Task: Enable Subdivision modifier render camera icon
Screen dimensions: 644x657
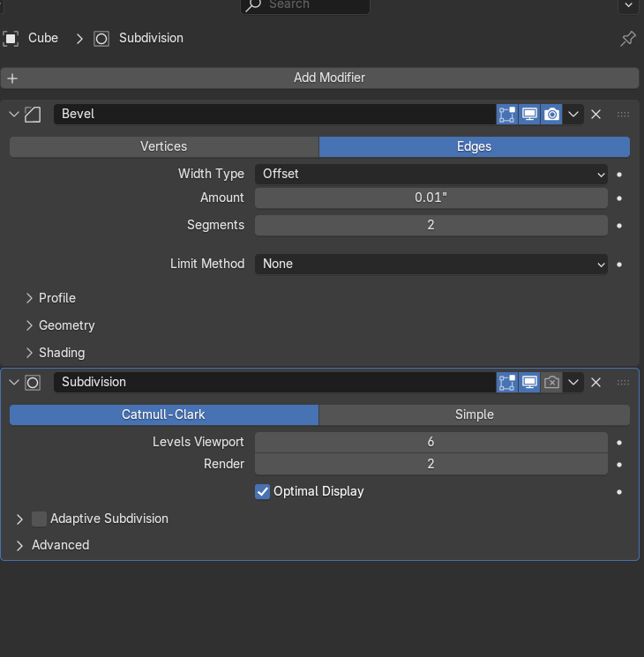Action: [551, 382]
